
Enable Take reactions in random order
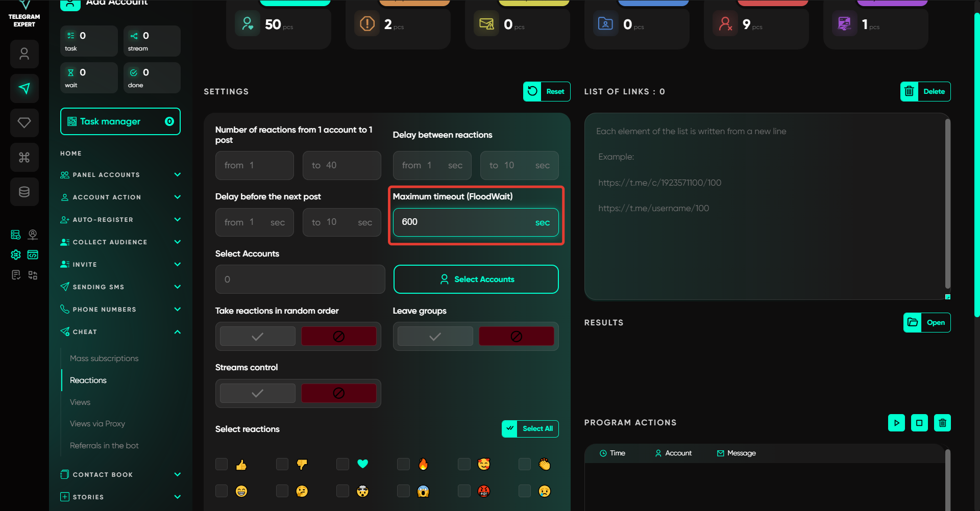pyautogui.click(x=257, y=337)
